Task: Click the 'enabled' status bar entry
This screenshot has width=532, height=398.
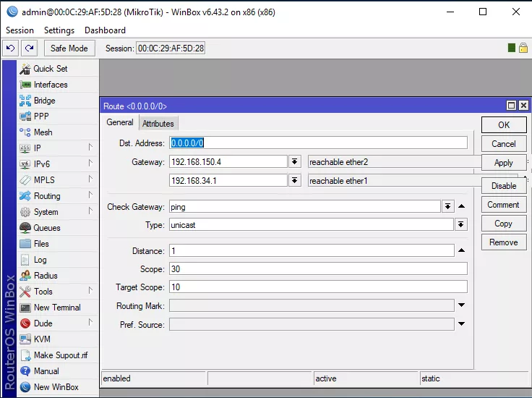Action: click(x=116, y=378)
